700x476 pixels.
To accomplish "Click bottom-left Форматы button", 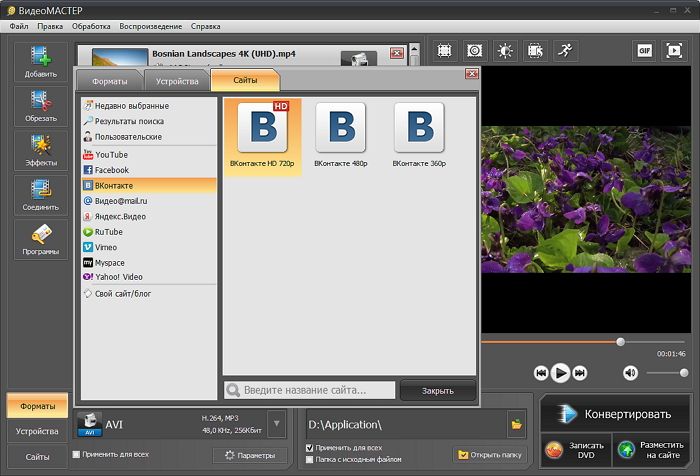I will [38, 406].
